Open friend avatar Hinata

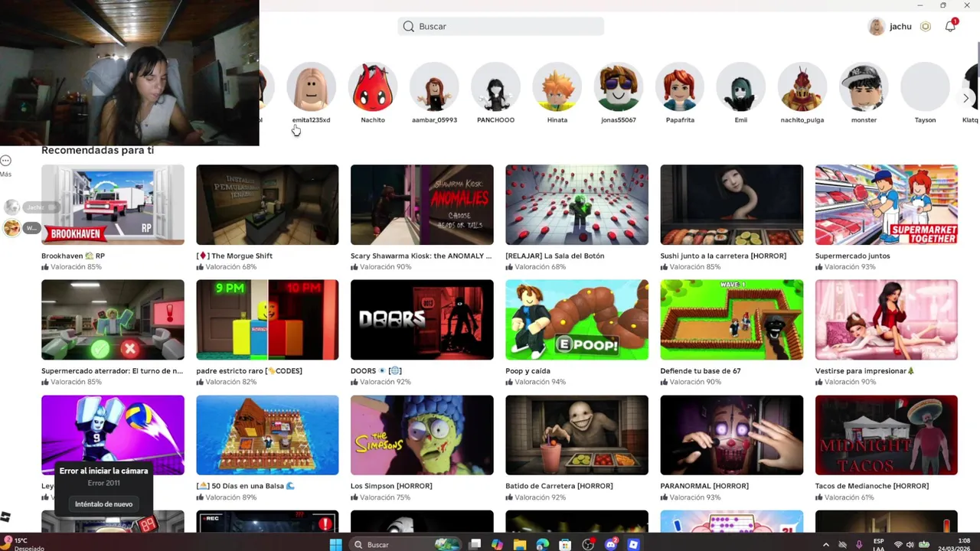pos(557,86)
